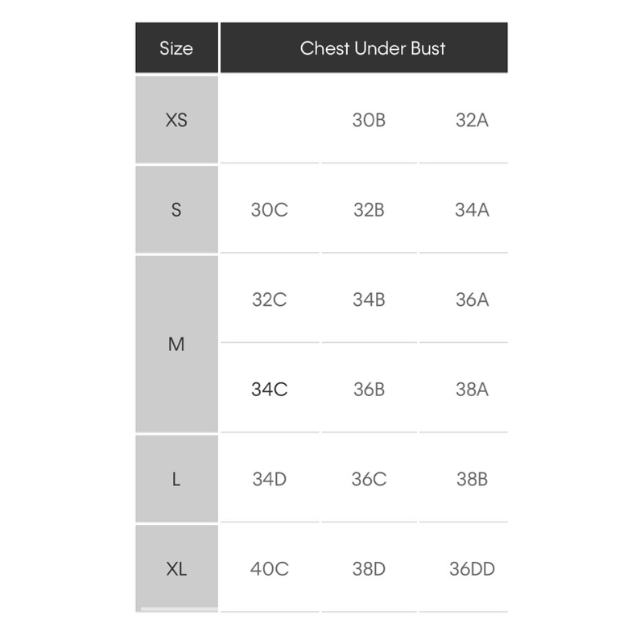Select the XL size row label
Image resolution: width=644 pixels, height=644 pixels.
click(176, 569)
